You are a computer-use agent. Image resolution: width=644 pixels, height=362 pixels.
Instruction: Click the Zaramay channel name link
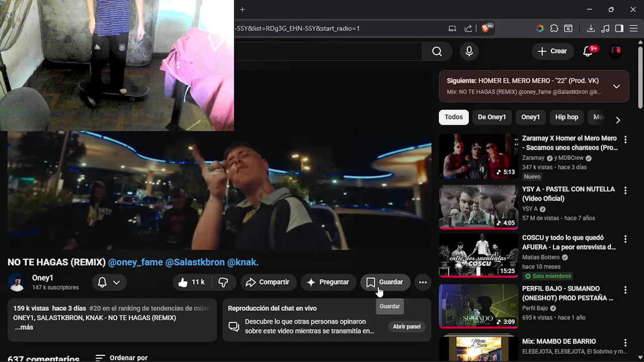coord(533,158)
